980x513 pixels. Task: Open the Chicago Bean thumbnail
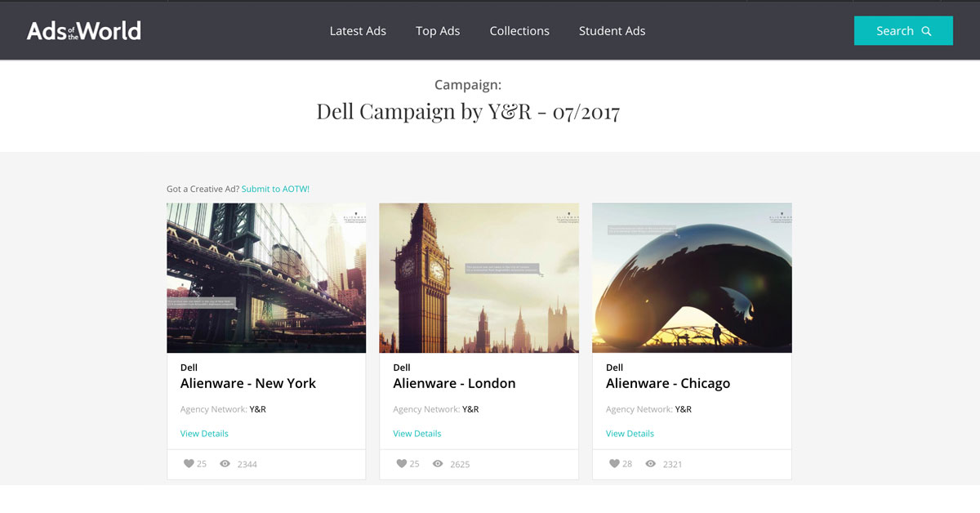tap(692, 278)
